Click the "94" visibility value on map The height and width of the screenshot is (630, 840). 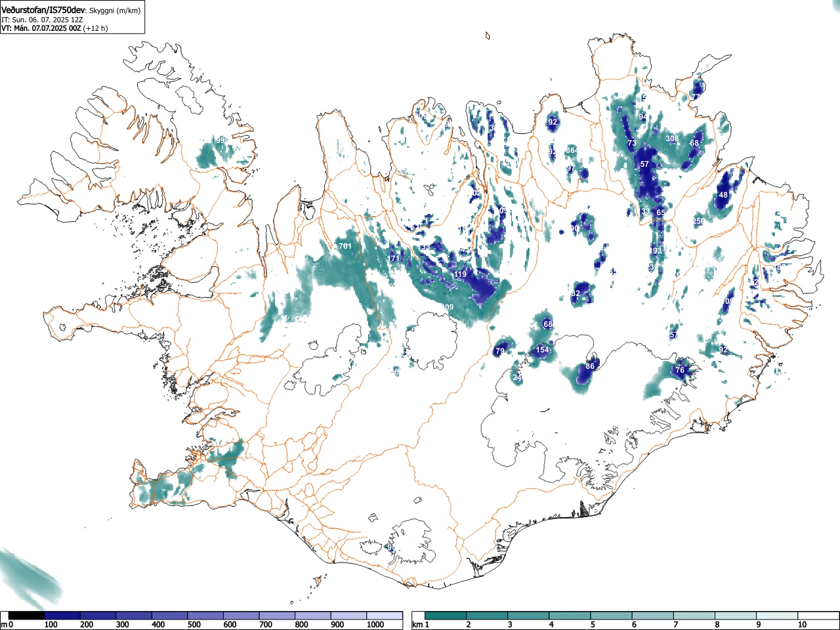pyautogui.click(x=643, y=117)
